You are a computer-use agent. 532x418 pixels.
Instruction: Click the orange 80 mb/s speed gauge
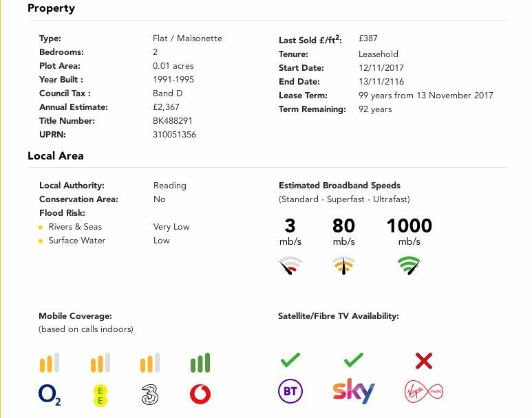click(x=343, y=265)
